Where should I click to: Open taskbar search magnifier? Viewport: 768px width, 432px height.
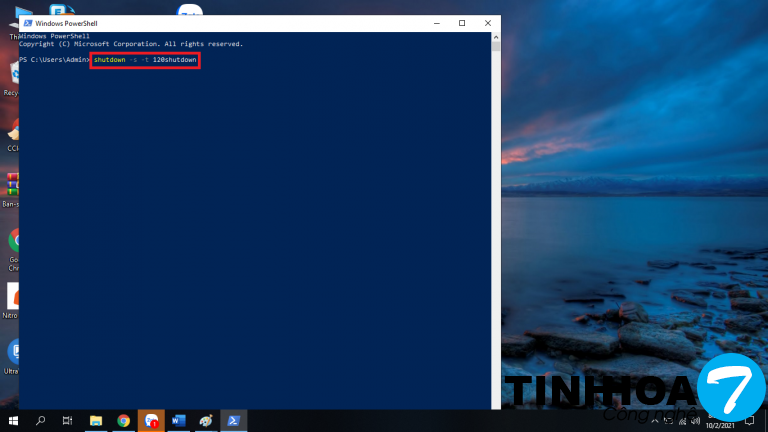[x=41, y=421]
